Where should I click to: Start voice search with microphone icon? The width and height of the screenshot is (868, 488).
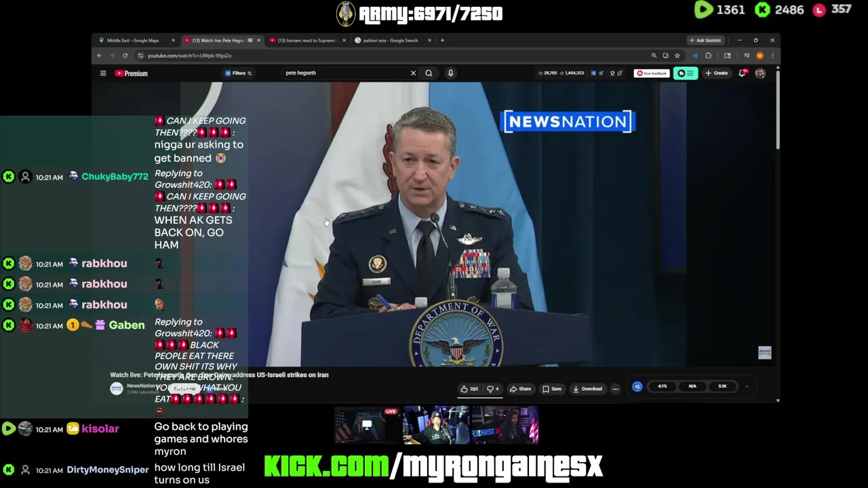tap(450, 73)
